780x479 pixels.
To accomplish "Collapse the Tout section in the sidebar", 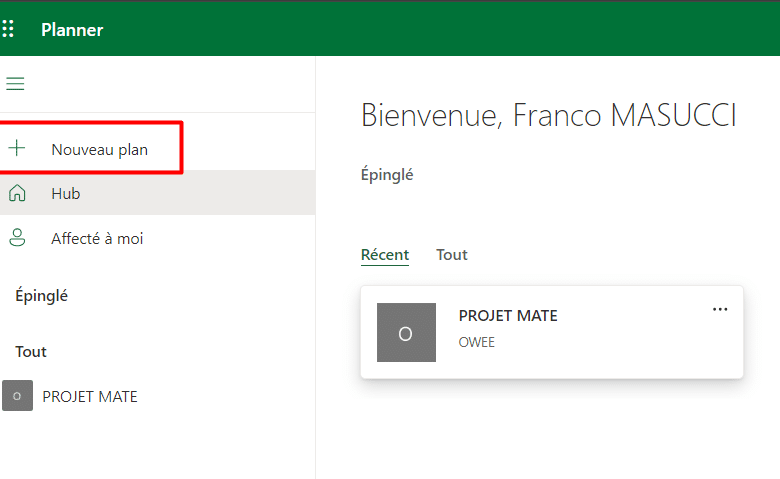I will [x=31, y=351].
